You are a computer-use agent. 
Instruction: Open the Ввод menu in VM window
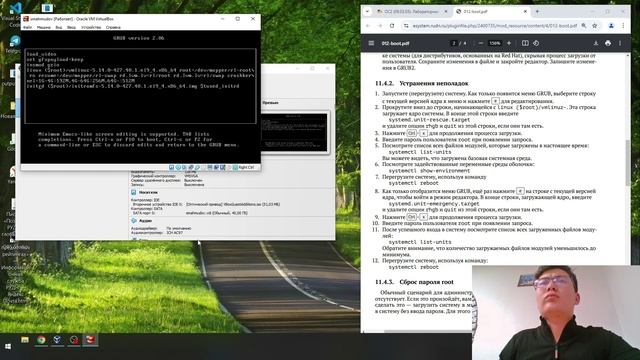click(71, 27)
